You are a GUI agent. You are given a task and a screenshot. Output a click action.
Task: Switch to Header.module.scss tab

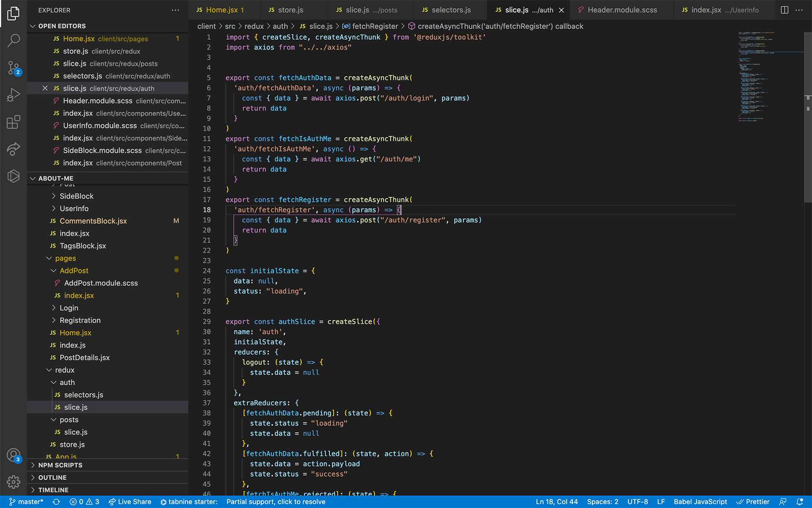point(622,10)
